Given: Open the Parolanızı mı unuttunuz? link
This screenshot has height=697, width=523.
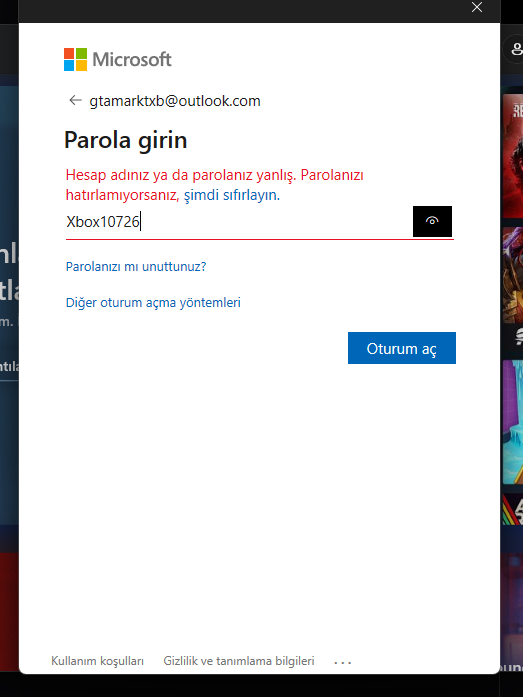Looking at the screenshot, I should pyautogui.click(x=136, y=266).
